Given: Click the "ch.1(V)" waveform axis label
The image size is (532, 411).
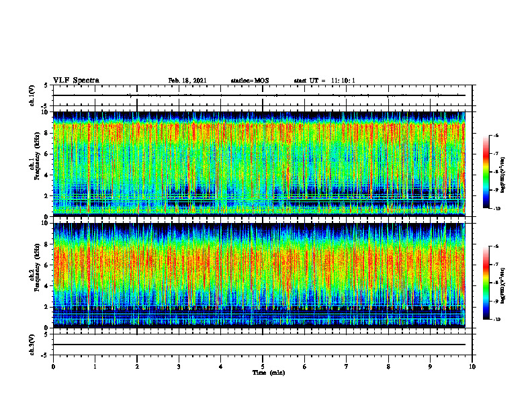Looking at the screenshot, I should (x=32, y=95).
